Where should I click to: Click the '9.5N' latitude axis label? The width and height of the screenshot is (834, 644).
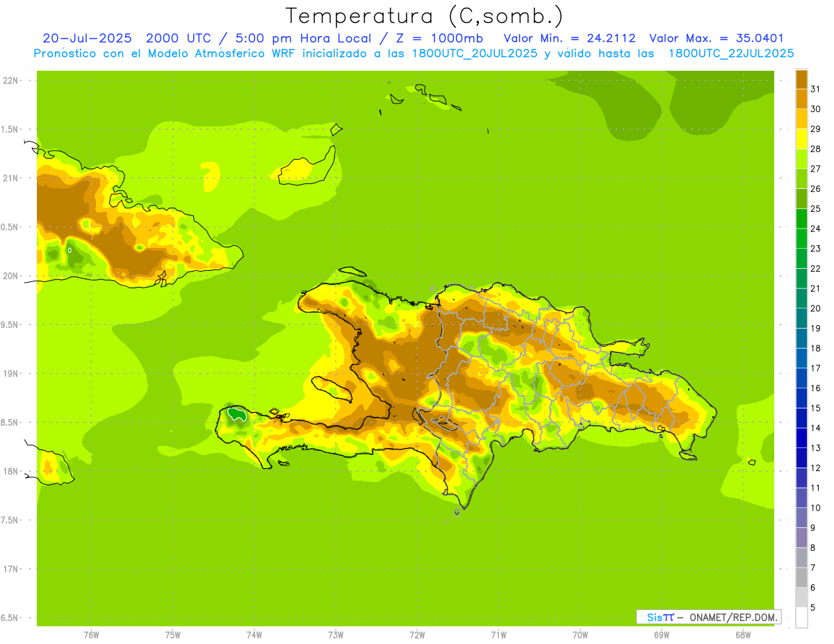(10, 324)
